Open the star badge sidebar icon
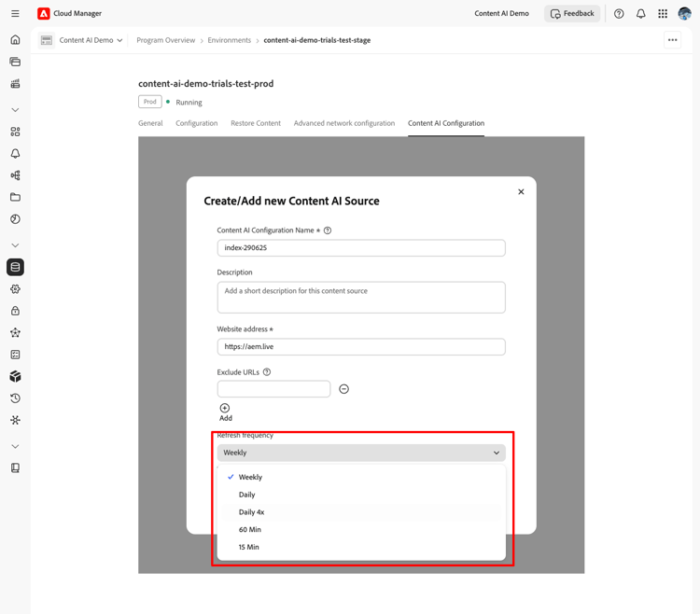Viewport: 700px width, 614px height. click(x=15, y=333)
